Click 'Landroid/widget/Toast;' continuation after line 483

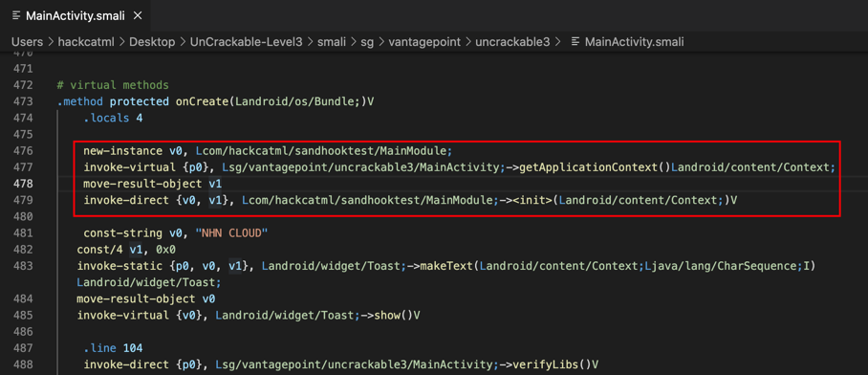pos(149,283)
